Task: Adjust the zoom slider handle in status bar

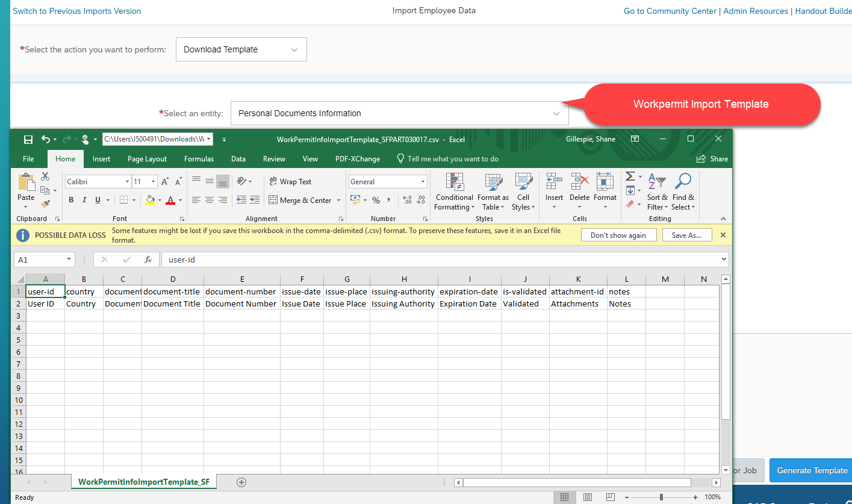Action: tap(661, 497)
